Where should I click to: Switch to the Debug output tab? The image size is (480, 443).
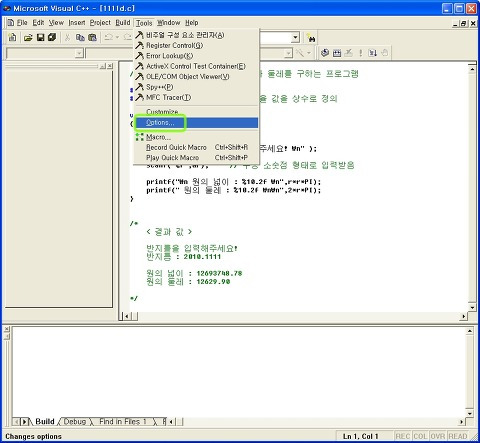(75, 421)
